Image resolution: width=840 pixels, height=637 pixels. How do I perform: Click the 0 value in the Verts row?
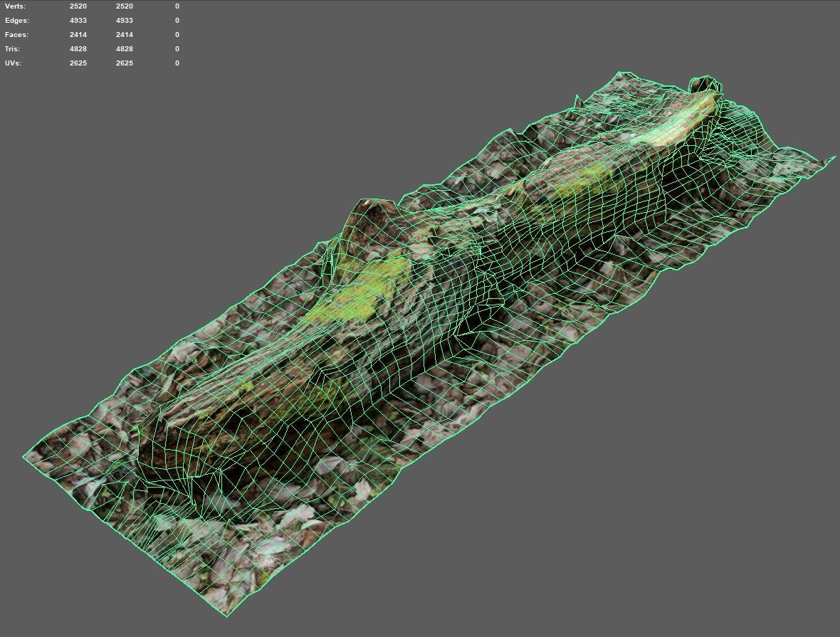pos(177,6)
